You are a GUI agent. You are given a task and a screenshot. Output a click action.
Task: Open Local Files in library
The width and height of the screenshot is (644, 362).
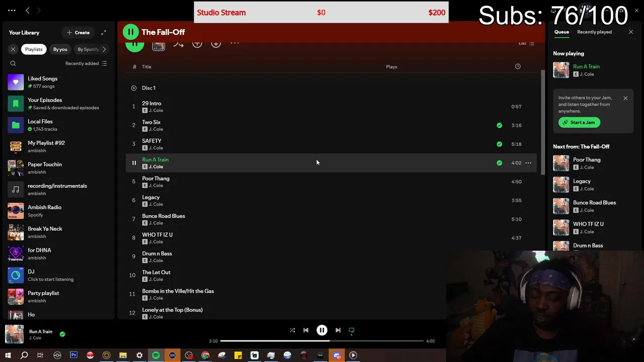coord(58,125)
